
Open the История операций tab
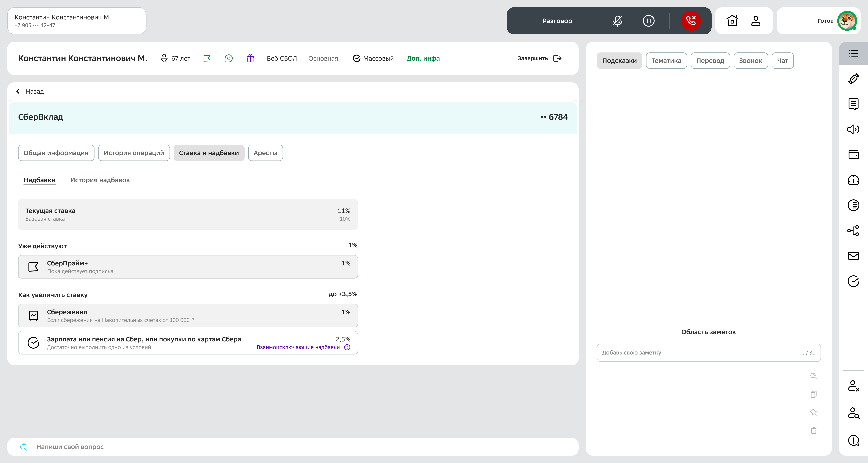pos(134,153)
